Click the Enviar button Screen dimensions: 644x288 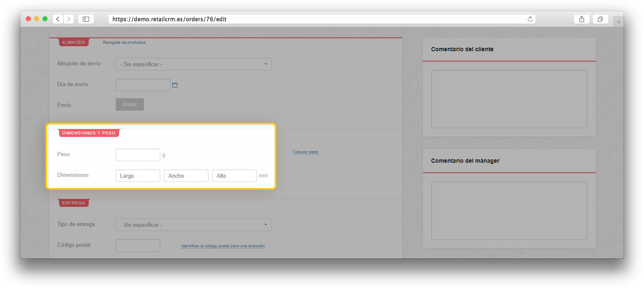130,104
